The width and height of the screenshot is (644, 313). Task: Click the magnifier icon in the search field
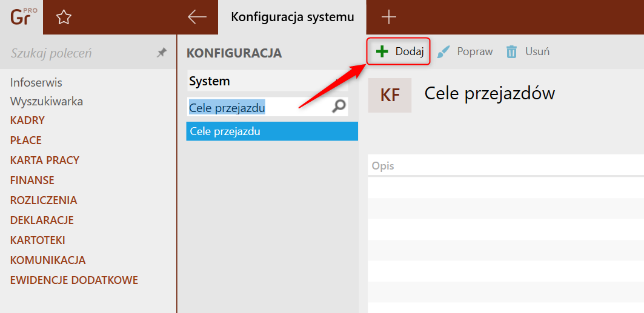(339, 107)
